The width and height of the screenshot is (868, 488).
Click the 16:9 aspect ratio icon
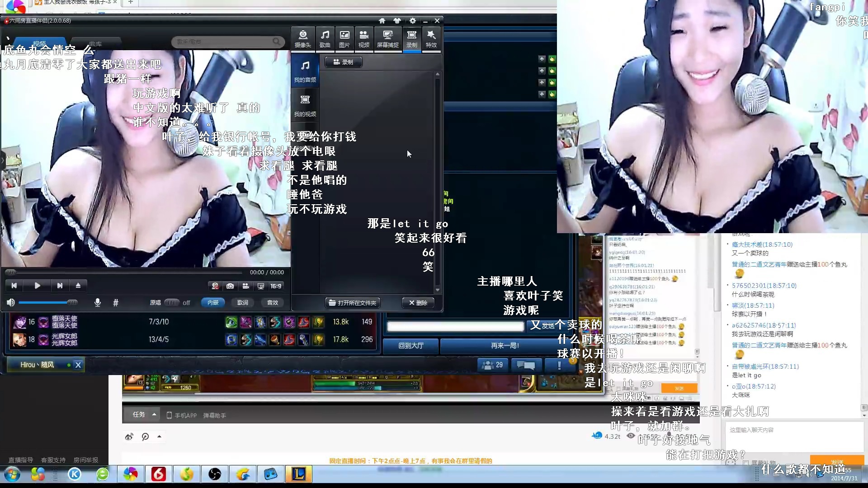(x=275, y=286)
